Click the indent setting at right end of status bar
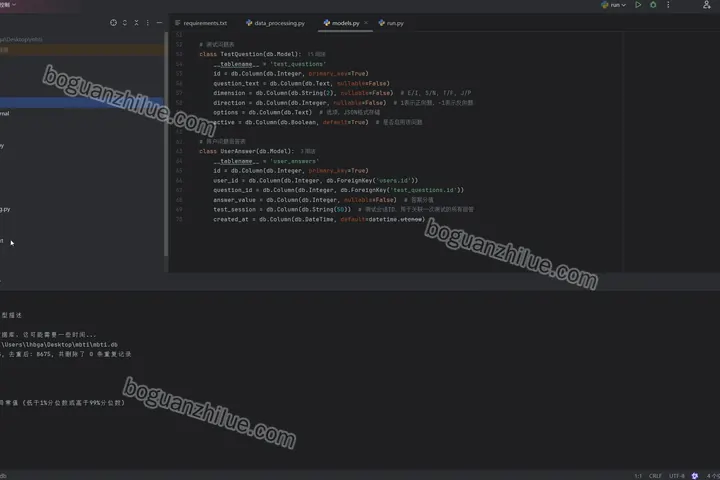The image size is (720, 480). tap(713, 476)
